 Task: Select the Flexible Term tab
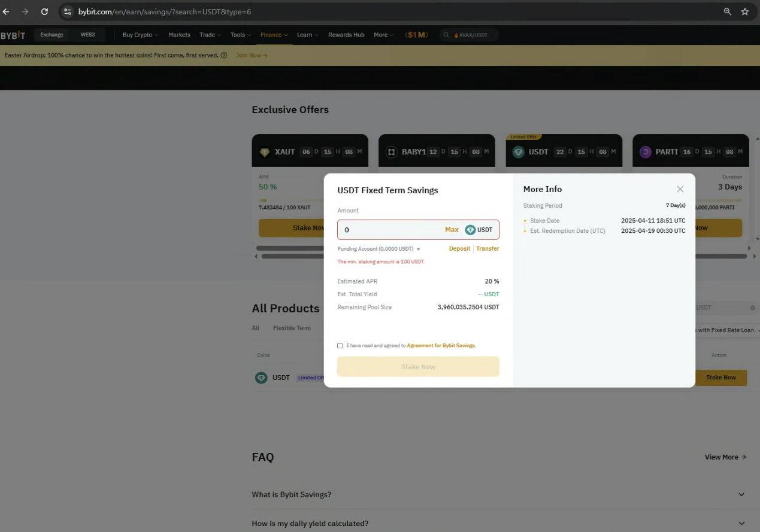(x=292, y=328)
